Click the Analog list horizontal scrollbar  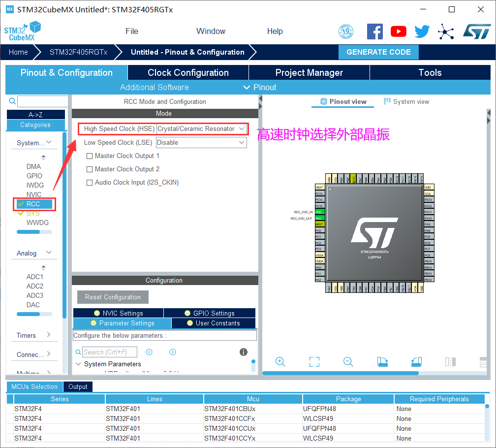(x=28, y=314)
